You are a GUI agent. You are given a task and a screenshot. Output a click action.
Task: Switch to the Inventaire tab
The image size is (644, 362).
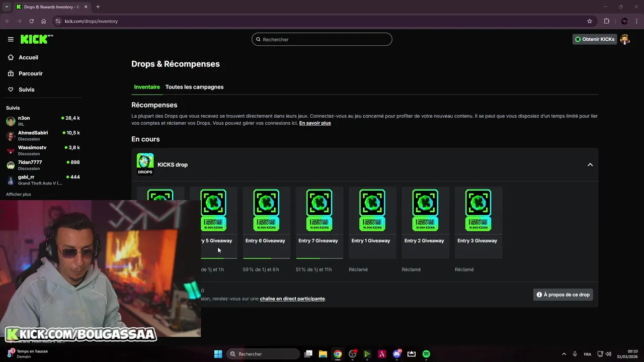click(147, 87)
